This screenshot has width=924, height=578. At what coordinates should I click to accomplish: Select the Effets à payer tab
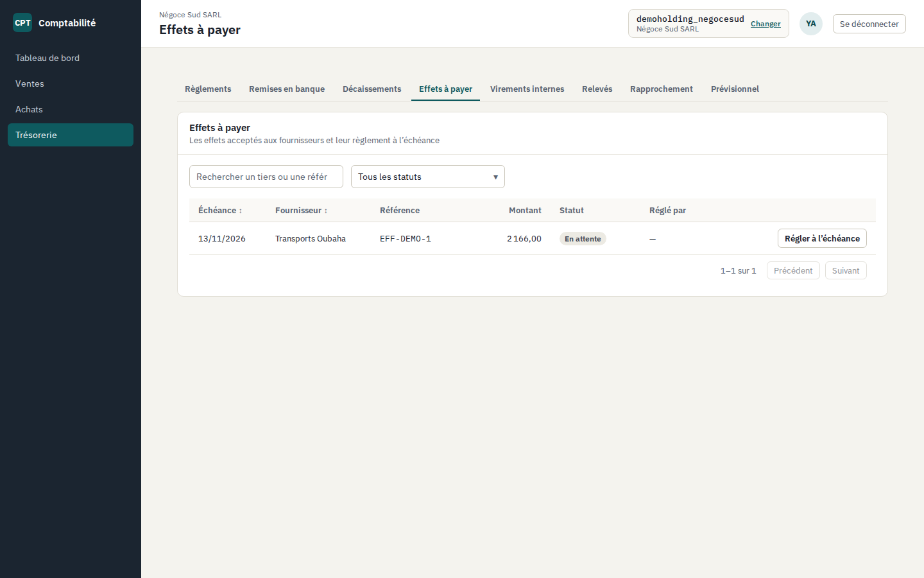coord(445,89)
